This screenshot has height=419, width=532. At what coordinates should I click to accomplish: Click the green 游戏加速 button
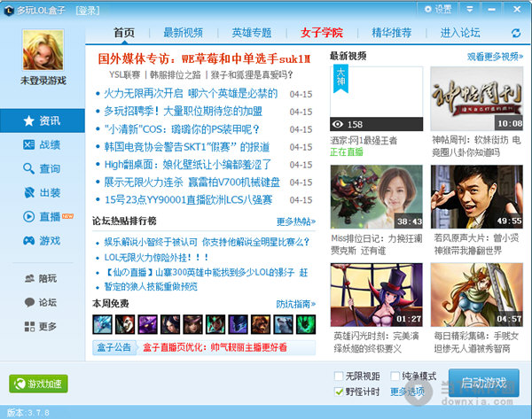coord(38,384)
